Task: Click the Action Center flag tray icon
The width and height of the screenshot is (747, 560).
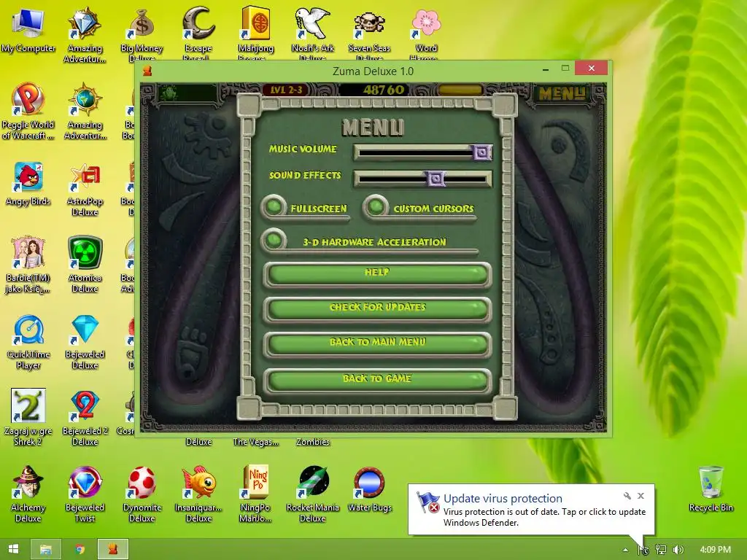Action: pyautogui.click(x=643, y=550)
